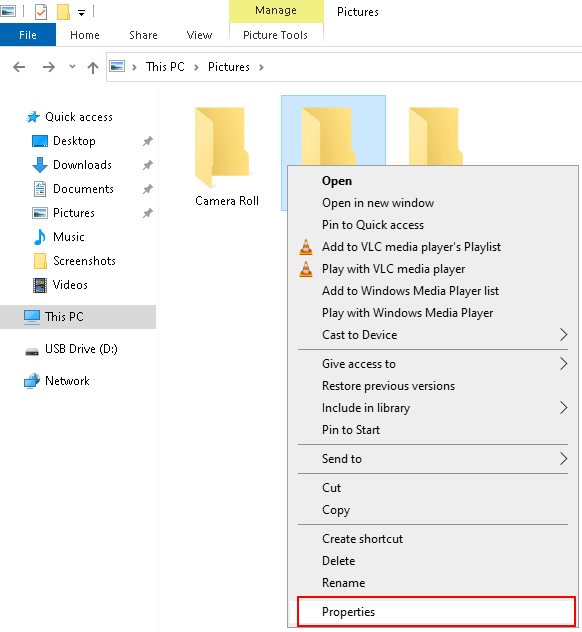Viewport: 582px width, 632px height.
Task: Choose Play with VLC media player
Action: [x=433, y=269]
